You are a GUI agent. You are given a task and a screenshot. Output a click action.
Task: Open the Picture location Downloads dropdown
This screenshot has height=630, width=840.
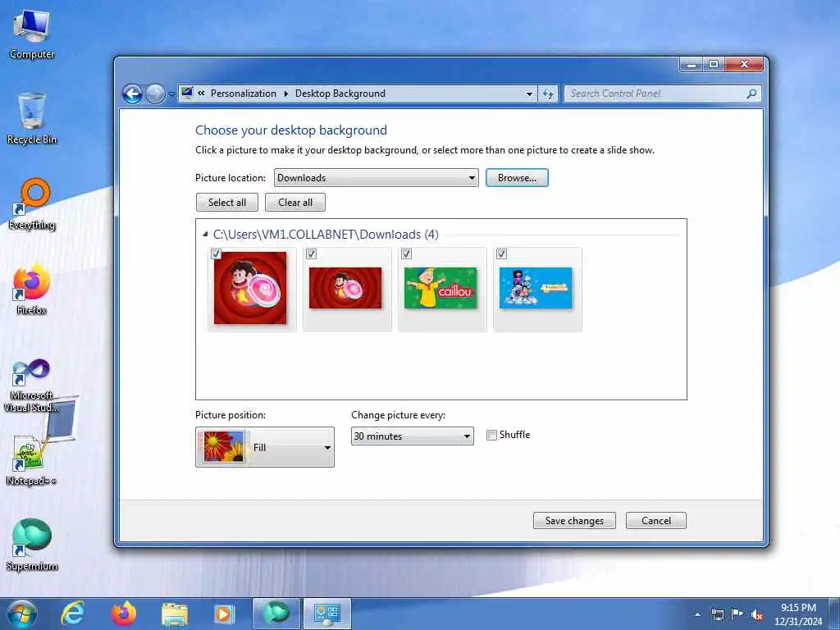[x=376, y=178]
